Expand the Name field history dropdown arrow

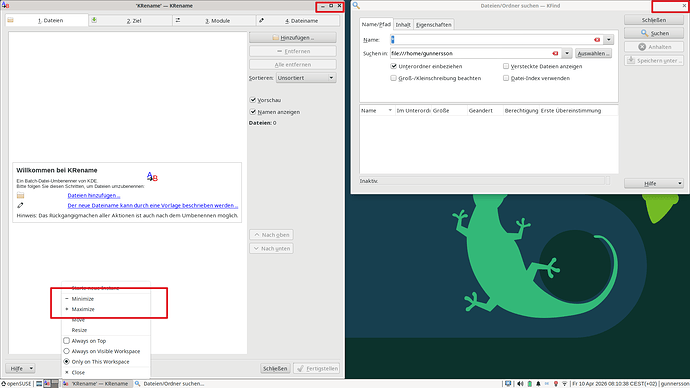(609, 40)
